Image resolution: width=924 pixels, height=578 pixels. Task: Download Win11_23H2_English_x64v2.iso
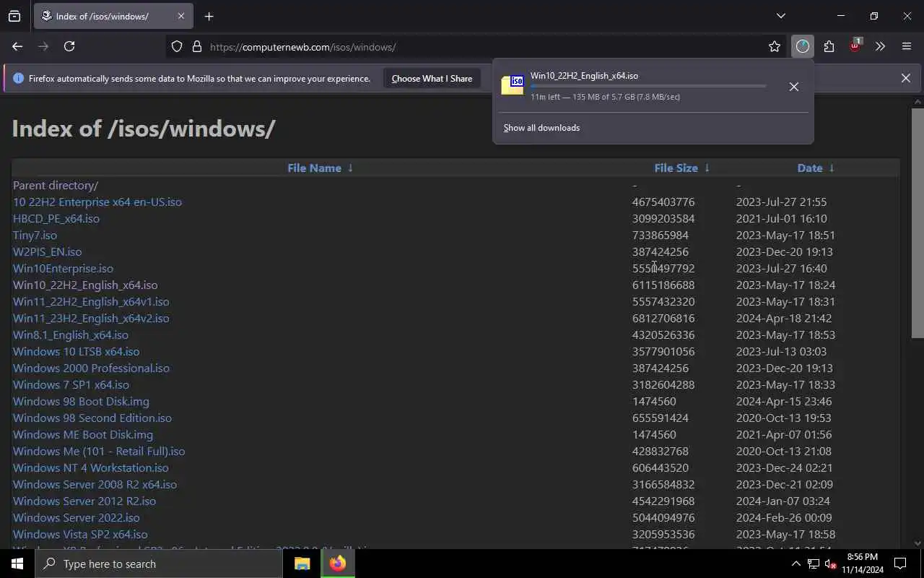coord(91,319)
